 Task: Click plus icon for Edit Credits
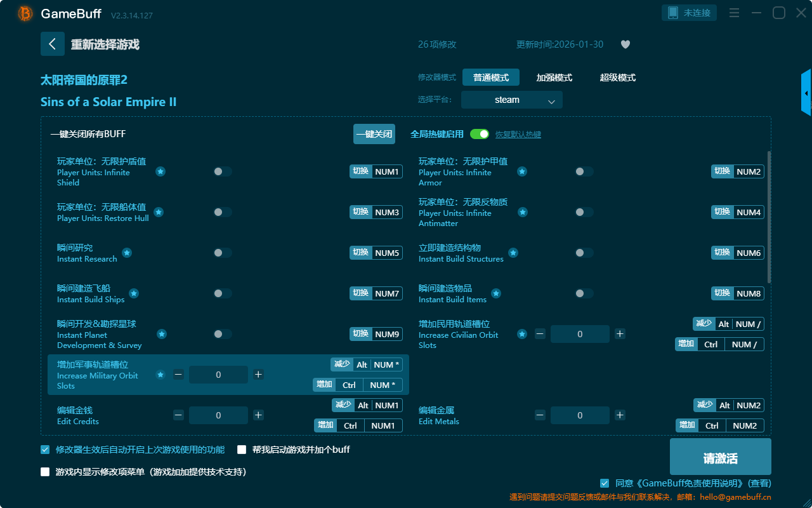pos(258,415)
